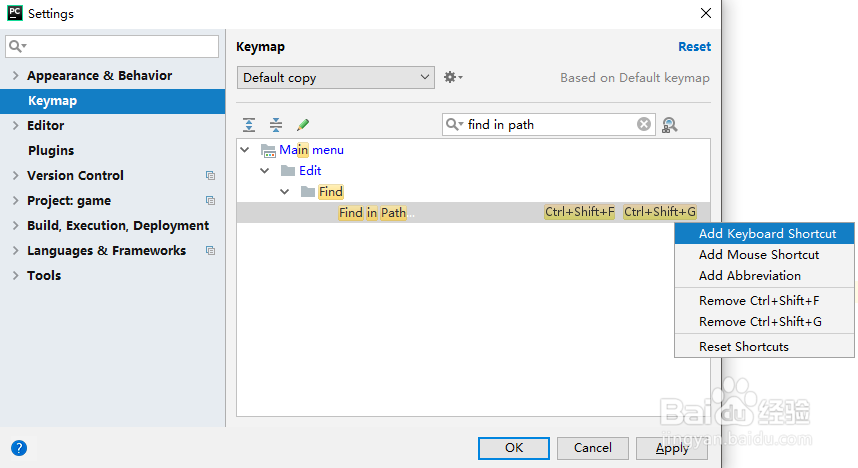This screenshot has height=468, width=858.
Task: Click the Apply button
Action: [x=672, y=448]
